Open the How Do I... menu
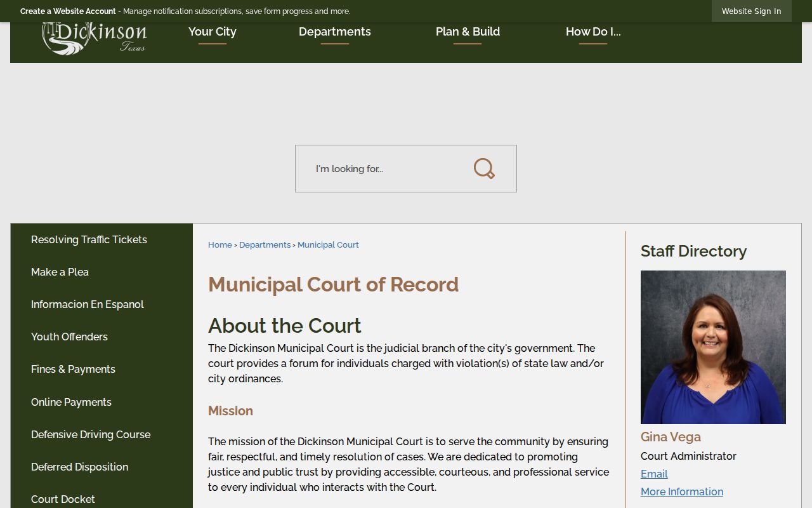This screenshot has height=508, width=812. pos(593,32)
